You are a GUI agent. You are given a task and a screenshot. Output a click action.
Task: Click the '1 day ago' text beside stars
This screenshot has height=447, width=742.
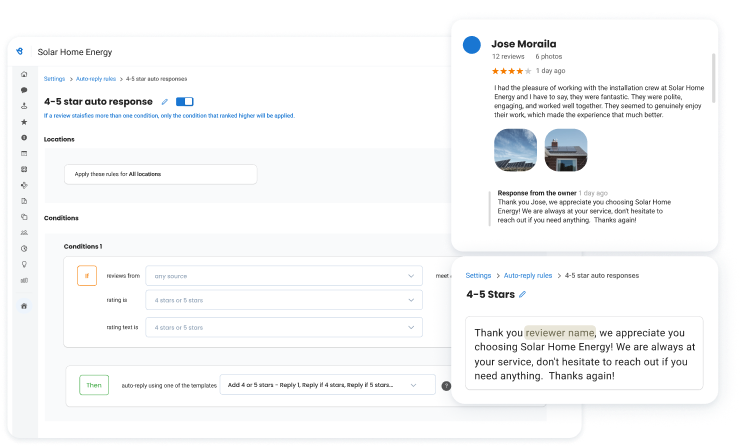pyautogui.click(x=550, y=70)
